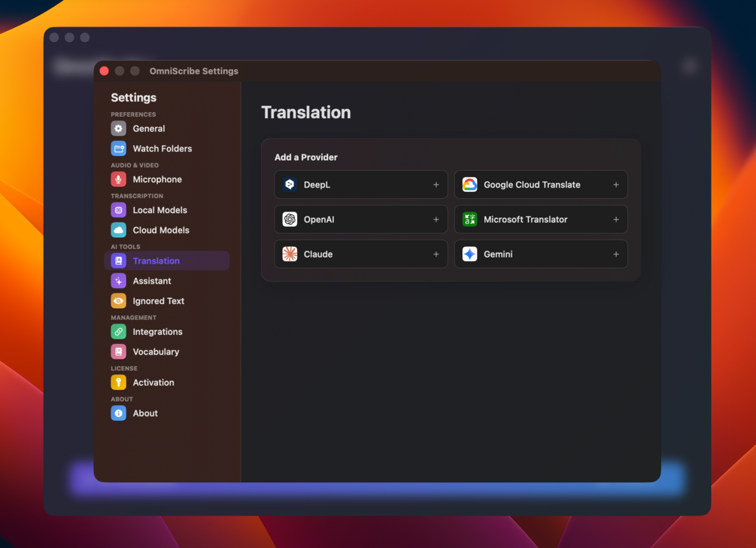Click the 'AI TOOLS' section label

[126, 247]
